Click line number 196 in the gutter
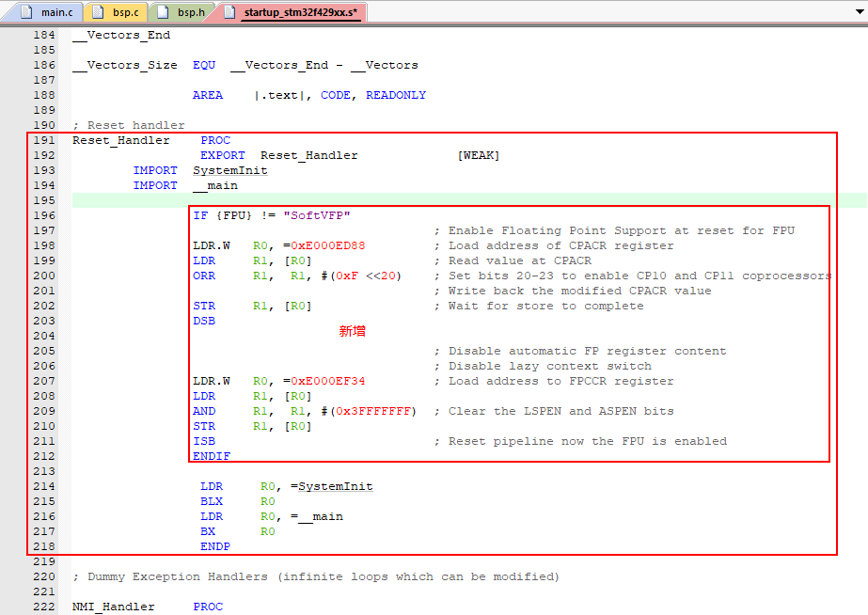This screenshot has height=615, width=868. 44,216
